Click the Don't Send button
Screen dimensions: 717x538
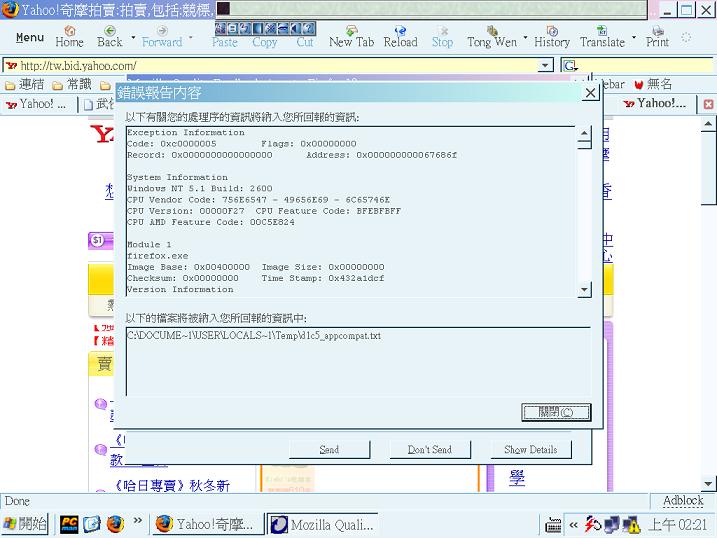click(429, 450)
